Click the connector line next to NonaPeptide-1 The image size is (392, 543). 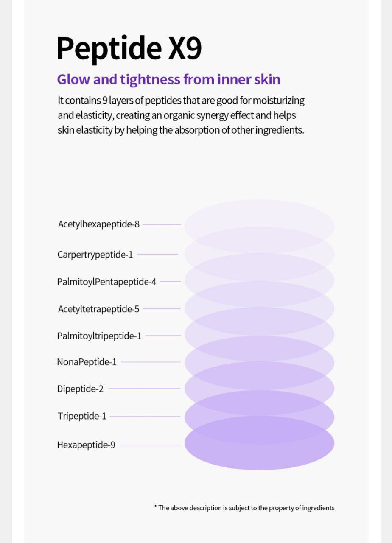pyautogui.click(x=150, y=362)
